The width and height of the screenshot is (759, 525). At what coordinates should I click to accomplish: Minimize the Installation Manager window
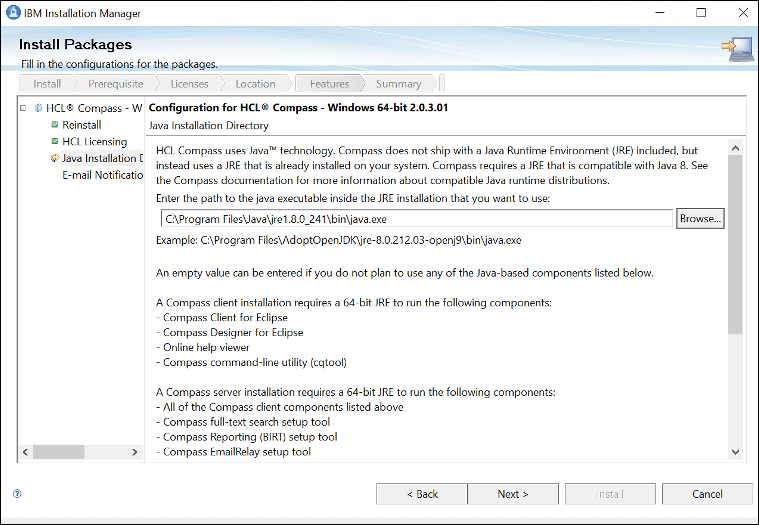[659, 13]
